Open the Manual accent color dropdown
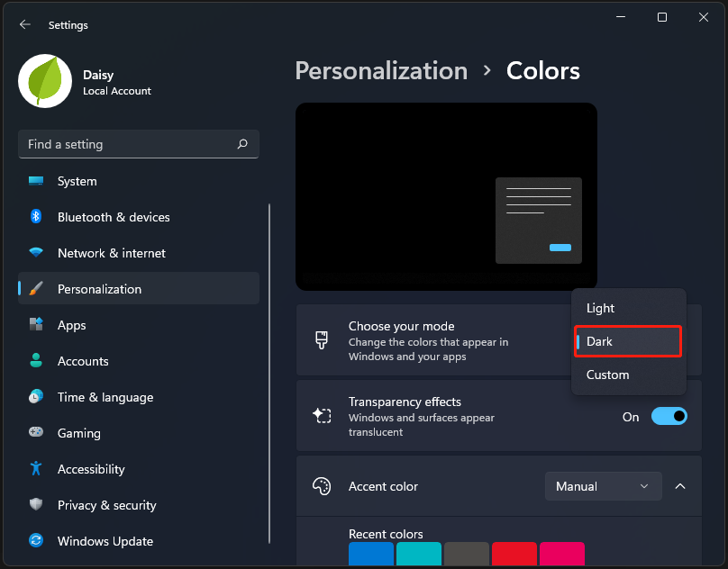The width and height of the screenshot is (728, 569). [603, 486]
